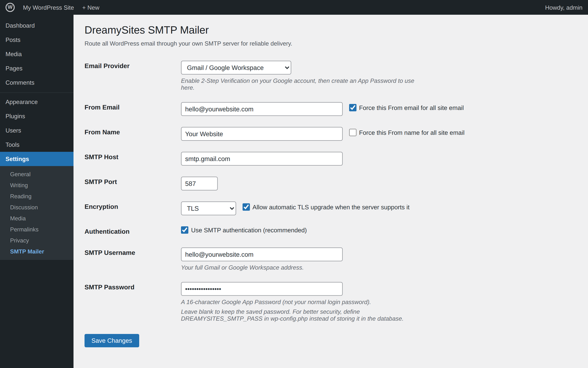Open Tools in sidebar

37,145
